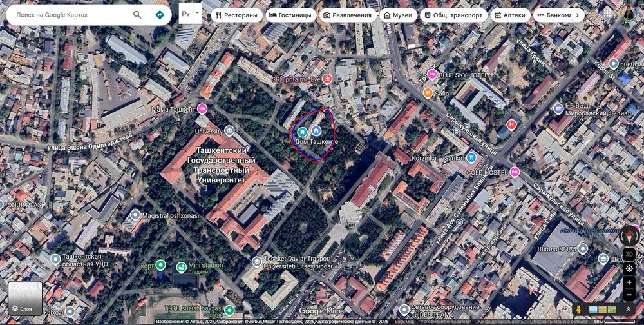This screenshot has height=325, width=644.
Task: Click the teal saved-place pin near Дом Ташкенте
Action: (x=302, y=132)
